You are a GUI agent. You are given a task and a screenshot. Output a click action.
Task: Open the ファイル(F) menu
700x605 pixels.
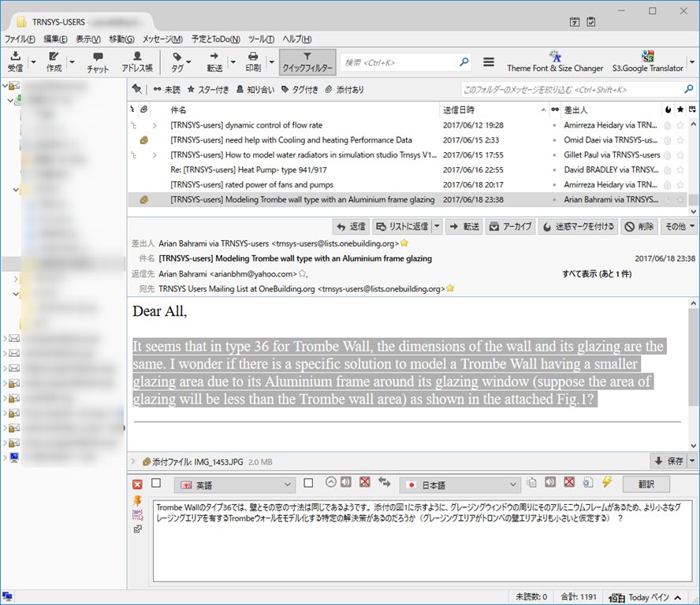tap(20, 39)
